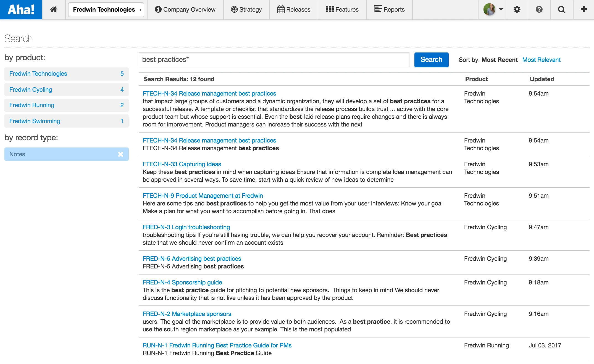The width and height of the screenshot is (594, 364).
Task: Open the help question mark icon
Action: (x=539, y=10)
